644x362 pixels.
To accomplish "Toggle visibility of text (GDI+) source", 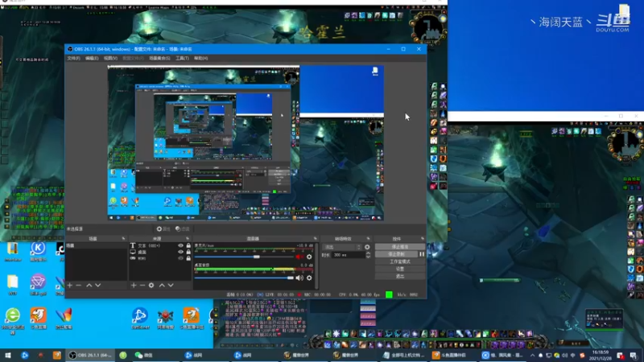I will click(x=180, y=245).
